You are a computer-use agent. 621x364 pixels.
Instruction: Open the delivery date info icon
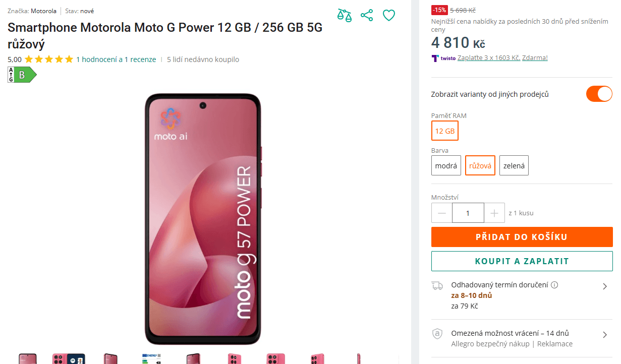[x=555, y=284]
